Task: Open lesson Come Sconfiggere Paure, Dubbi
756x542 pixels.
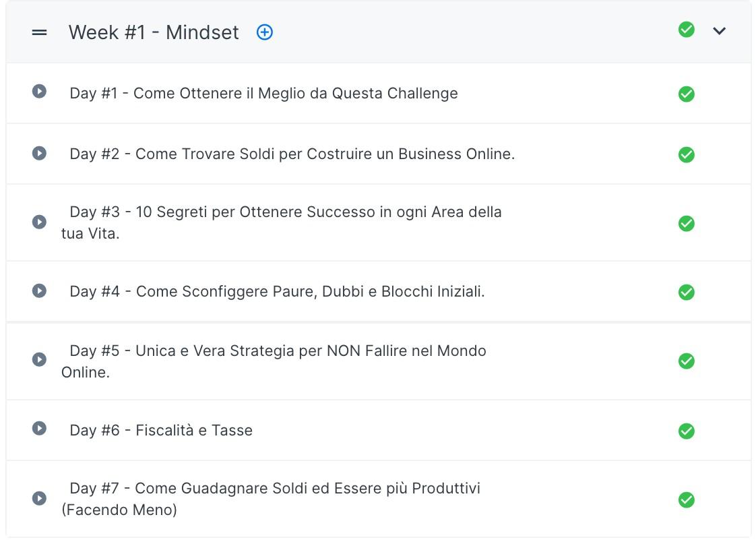Action: coord(277,291)
